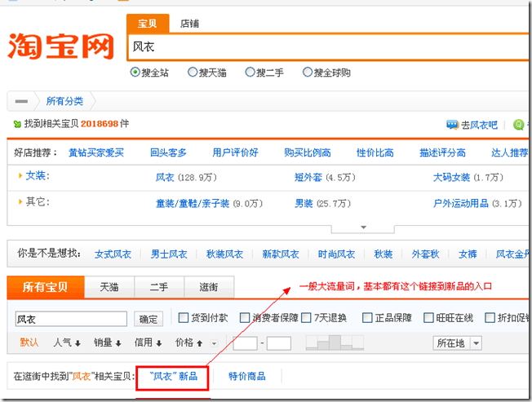The height and width of the screenshot is (402, 532).
Task: Check the 正品保障 checkbox
Action: pyautogui.click(x=367, y=317)
